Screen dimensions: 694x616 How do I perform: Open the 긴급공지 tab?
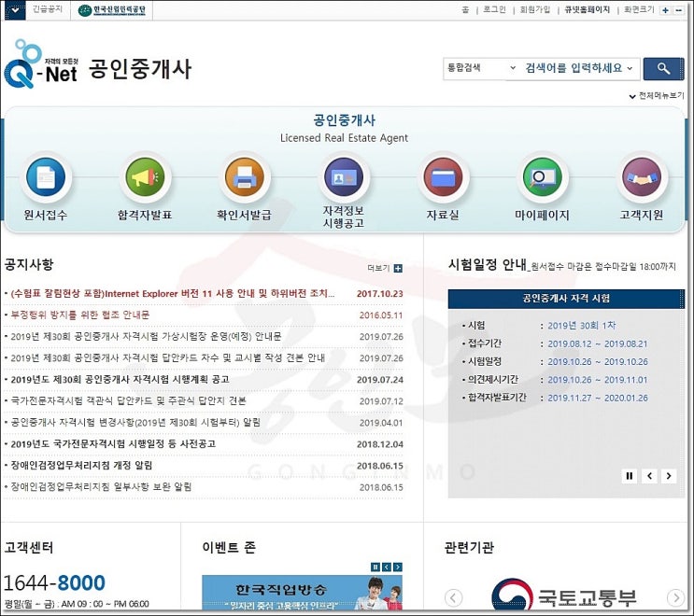click(48, 9)
